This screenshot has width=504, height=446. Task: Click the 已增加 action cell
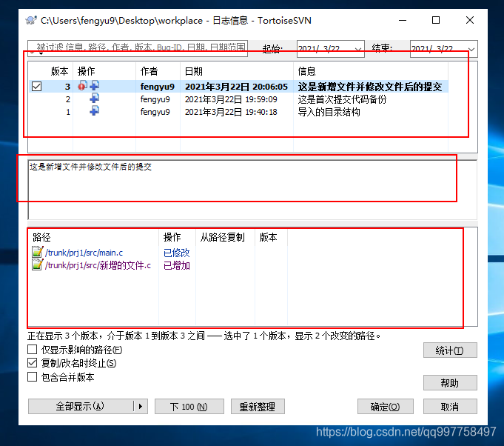177,265
